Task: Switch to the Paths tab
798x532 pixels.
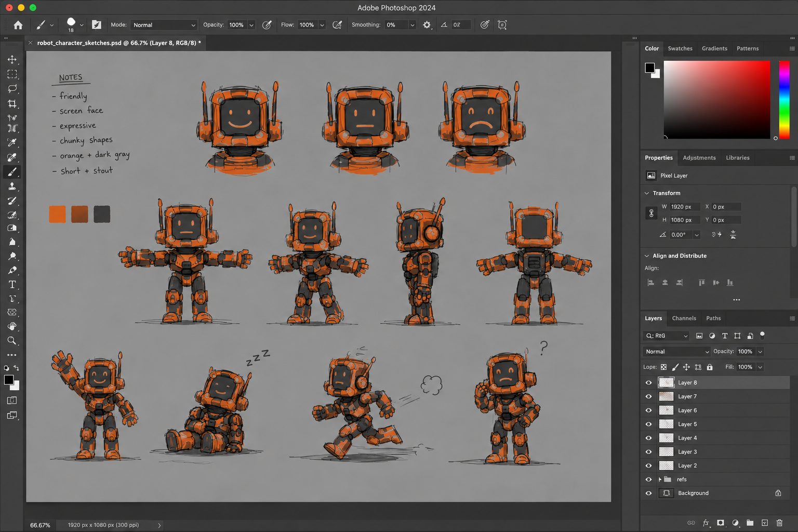Action: click(x=713, y=318)
